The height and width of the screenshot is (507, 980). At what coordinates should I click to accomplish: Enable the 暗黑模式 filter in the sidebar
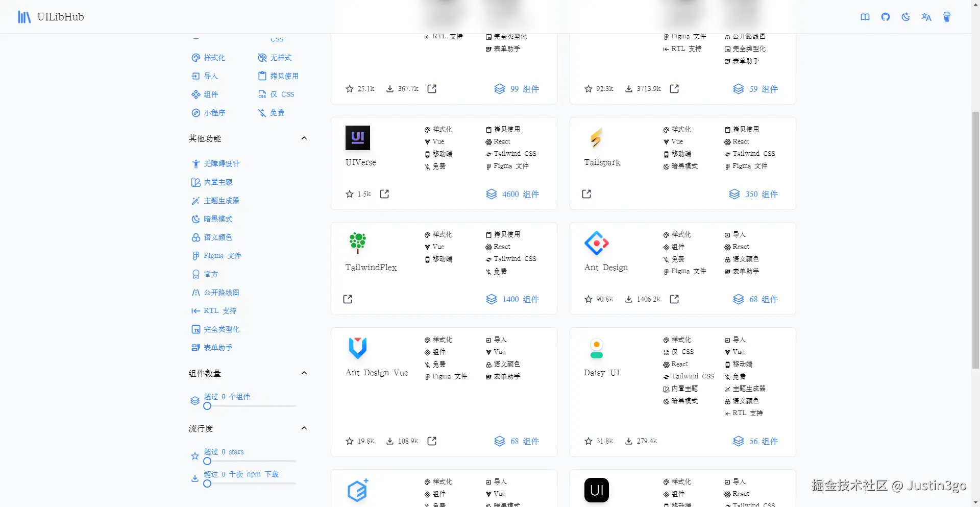point(212,219)
